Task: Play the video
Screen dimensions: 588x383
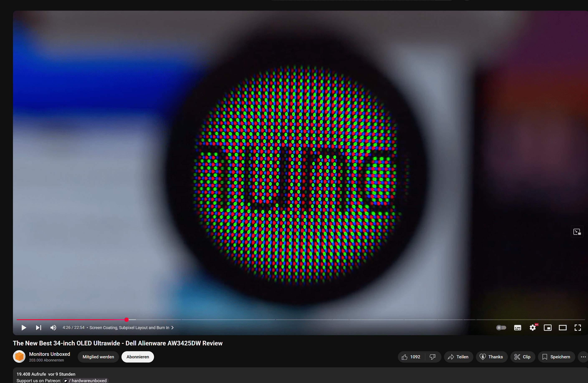Action: click(x=24, y=328)
